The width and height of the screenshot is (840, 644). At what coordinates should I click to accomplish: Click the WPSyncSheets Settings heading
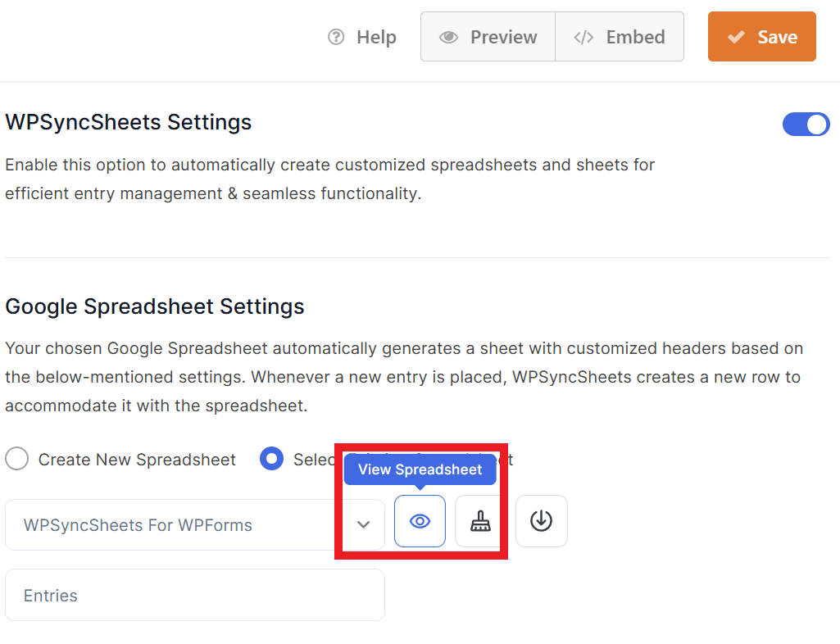click(129, 122)
